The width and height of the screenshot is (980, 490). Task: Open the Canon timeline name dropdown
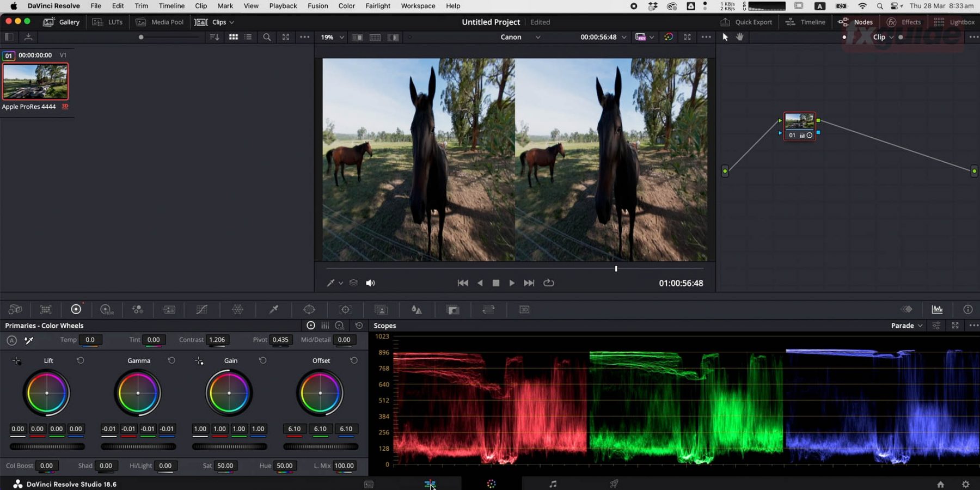(x=520, y=37)
